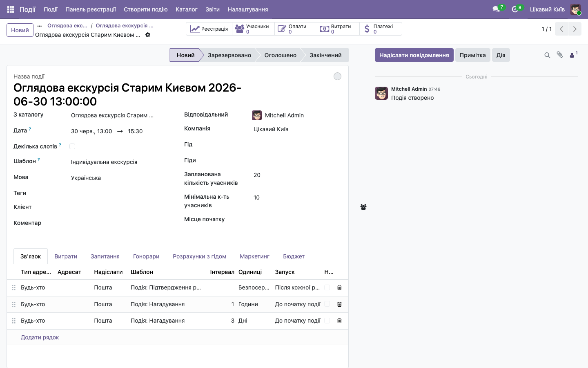Switch to Маркетинг tab
The height and width of the screenshot is (368, 588).
255,256
